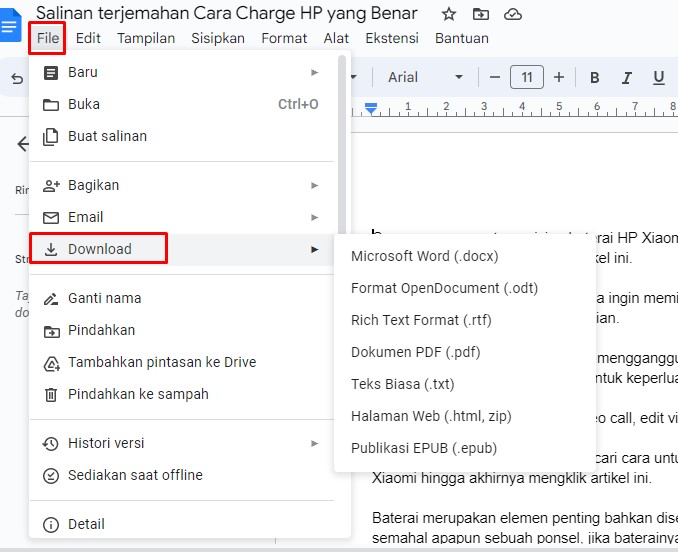Screen dimensions: 678x552
Task: Star this document
Action: pyautogui.click(x=449, y=15)
